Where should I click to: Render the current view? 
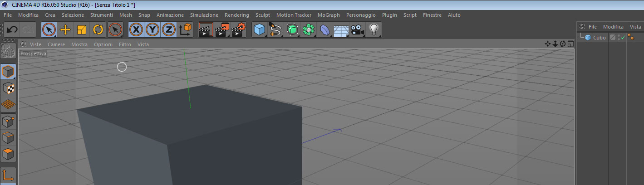click(206, 30)
